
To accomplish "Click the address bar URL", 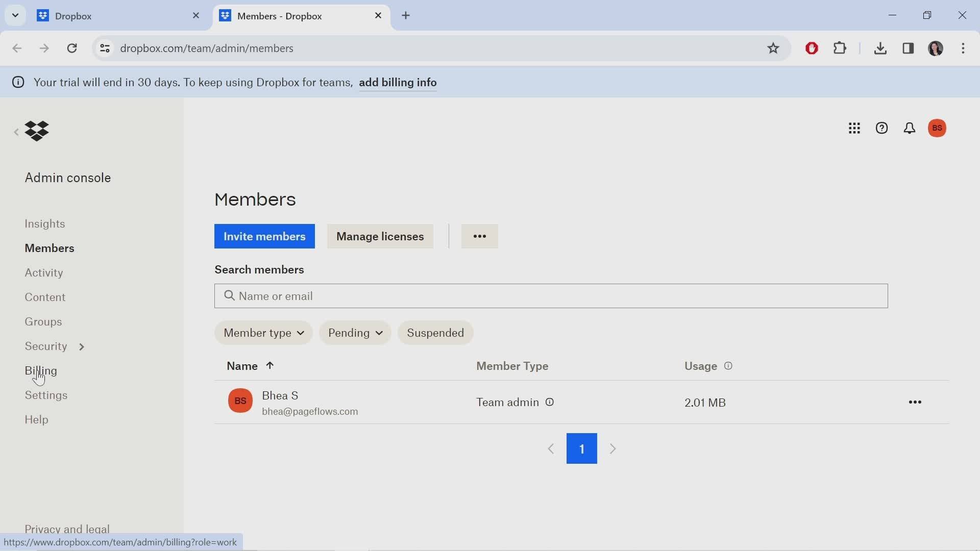I will click(x=207, y=48).
